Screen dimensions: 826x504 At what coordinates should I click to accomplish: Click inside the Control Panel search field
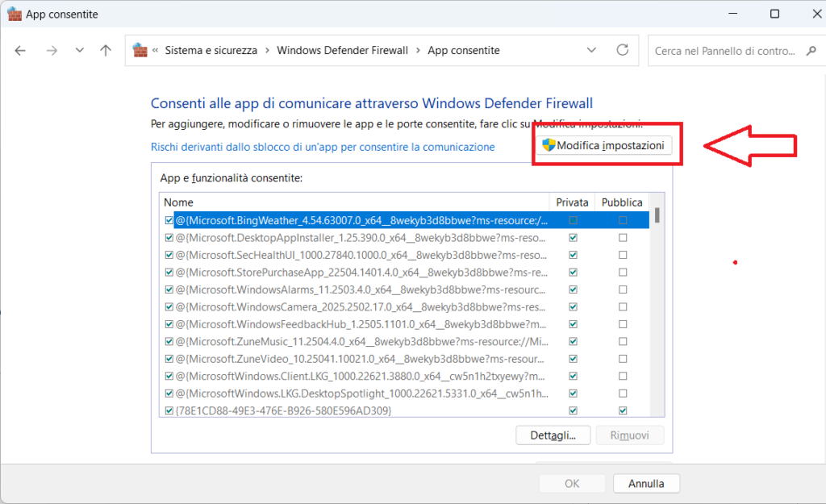point(724,51)
